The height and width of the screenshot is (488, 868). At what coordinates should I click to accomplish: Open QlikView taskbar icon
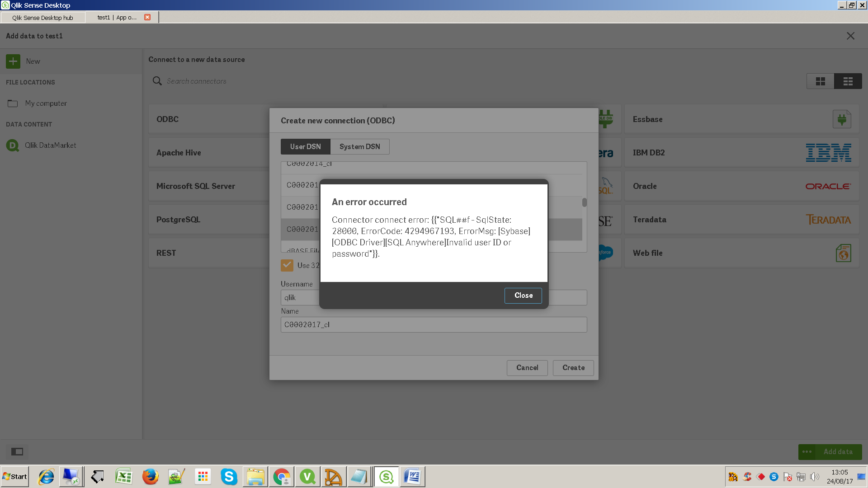[x=308, y=477]
